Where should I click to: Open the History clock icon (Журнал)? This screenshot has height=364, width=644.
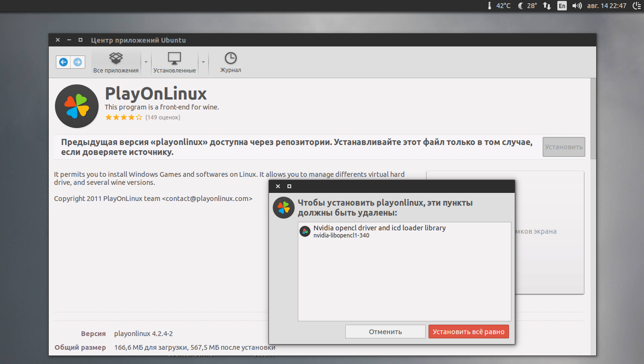pyautogui.click(x=231, y=63)
